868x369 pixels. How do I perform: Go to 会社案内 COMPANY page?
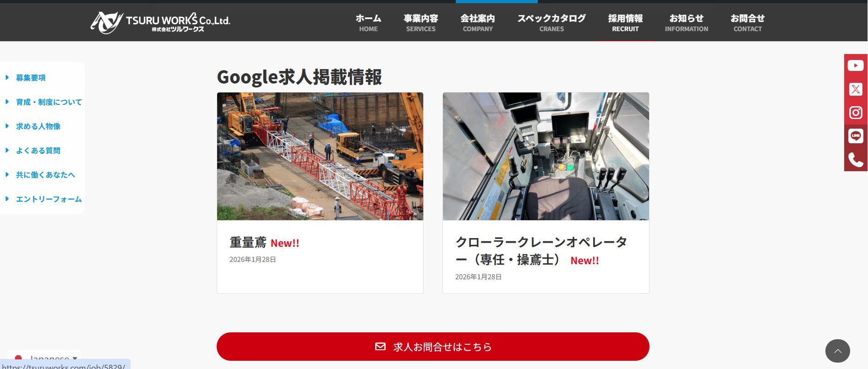(477, 22)
